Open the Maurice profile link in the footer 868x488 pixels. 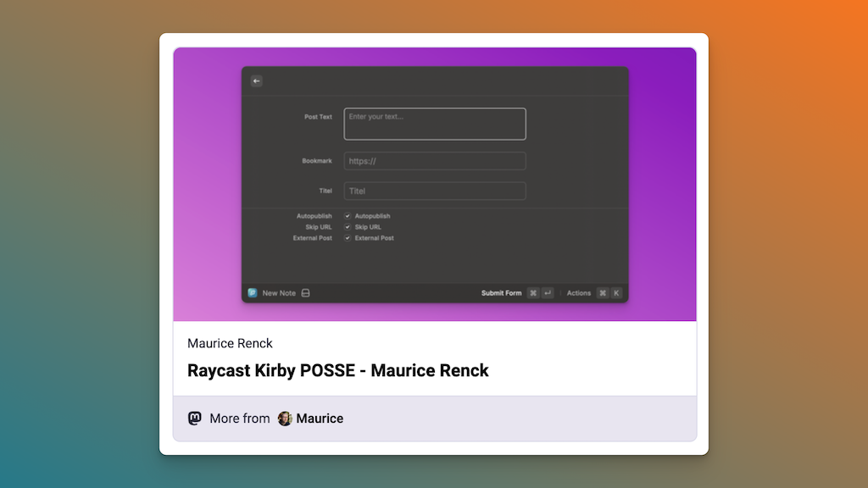click(320, 419)
